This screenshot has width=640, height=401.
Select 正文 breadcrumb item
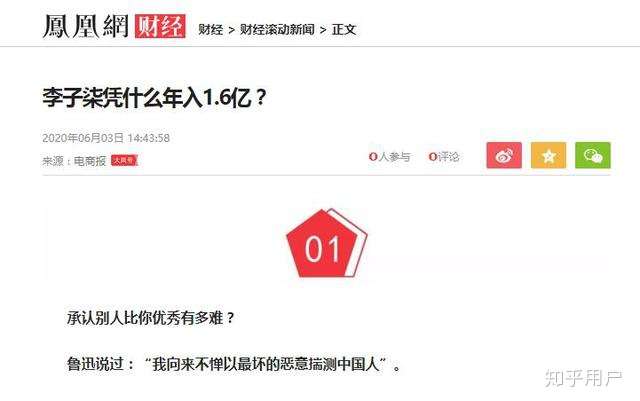point(344,29)
